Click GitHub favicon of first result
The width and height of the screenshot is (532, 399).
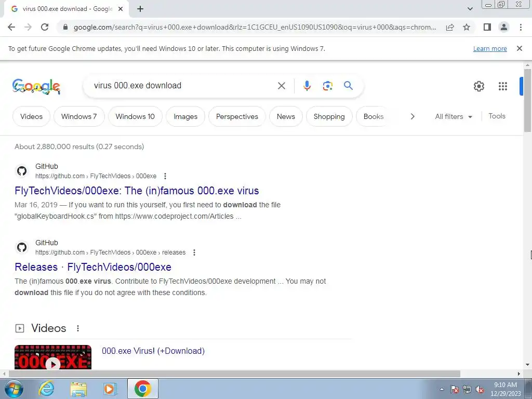[22, 171]
